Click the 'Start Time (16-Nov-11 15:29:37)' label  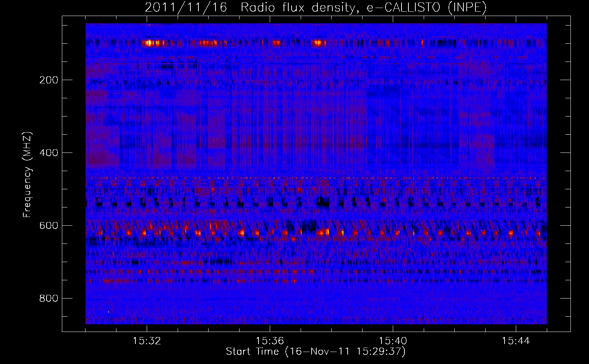tap(316, 352)
